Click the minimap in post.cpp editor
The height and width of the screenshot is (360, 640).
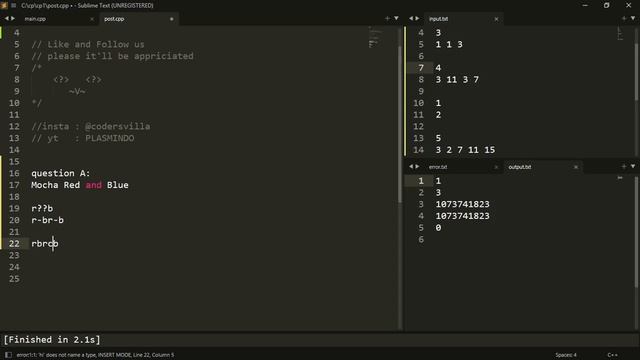pyautogui.click(x=376, y=37)
